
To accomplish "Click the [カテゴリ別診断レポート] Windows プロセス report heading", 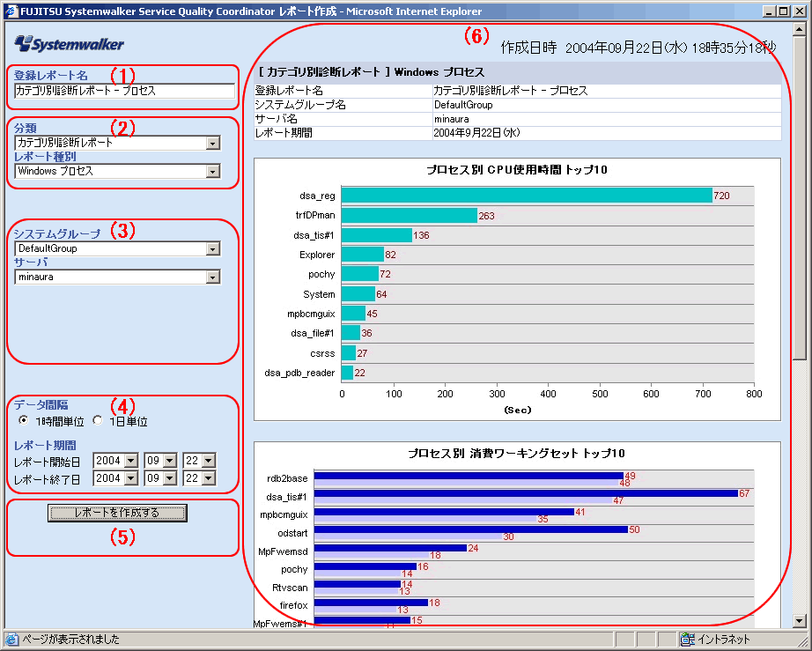I will [x=371, y=72].
